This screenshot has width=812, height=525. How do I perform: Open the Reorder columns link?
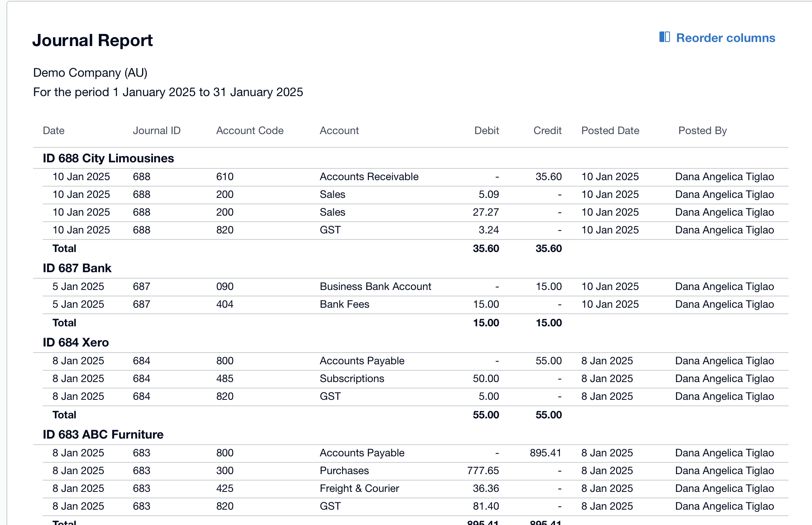click(x=725, y=38)
